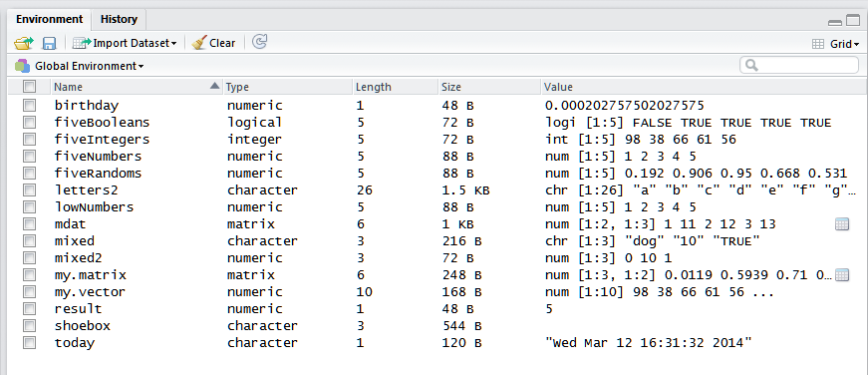868x375 pixels.
Task: Switch to the History tab
Action: [119, 19]
